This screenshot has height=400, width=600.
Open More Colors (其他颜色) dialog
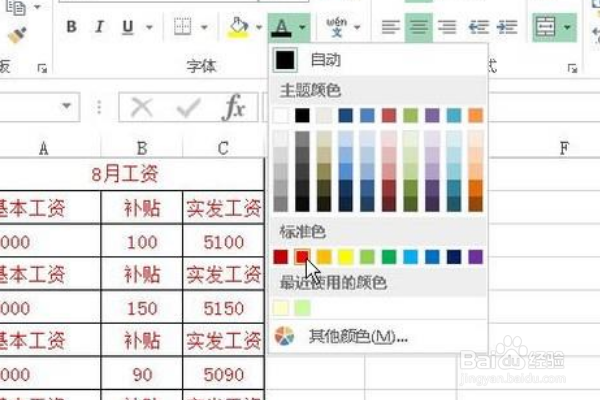pyautogui.click(x=378, y=336)
